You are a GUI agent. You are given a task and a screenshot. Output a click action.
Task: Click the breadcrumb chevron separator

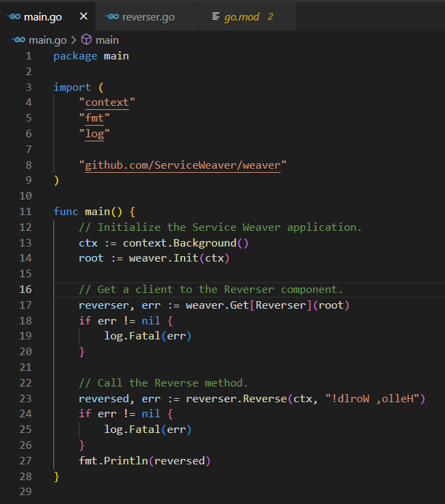[x=74, y=40]
